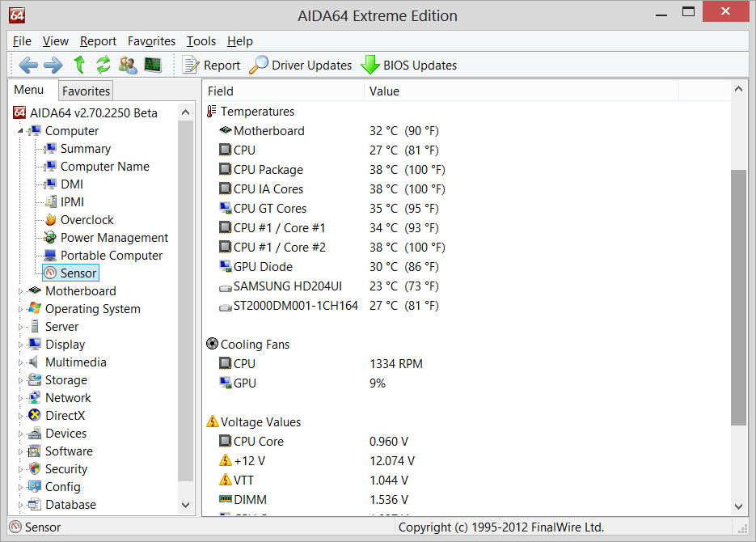Image resolution: width=756 pixels, height=542 pixels.
Task: Click the Manage Users icon in toolbar
Action: click(x=128, y=66)
